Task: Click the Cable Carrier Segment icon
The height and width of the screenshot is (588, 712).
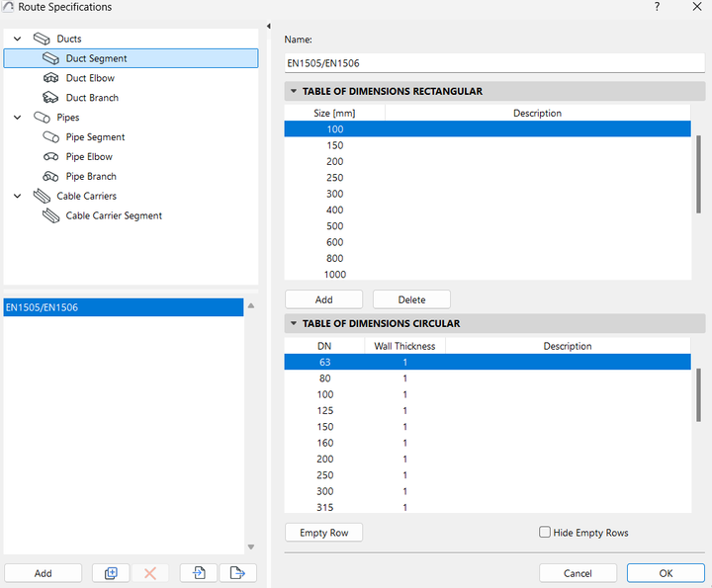Action: [50, 216]
